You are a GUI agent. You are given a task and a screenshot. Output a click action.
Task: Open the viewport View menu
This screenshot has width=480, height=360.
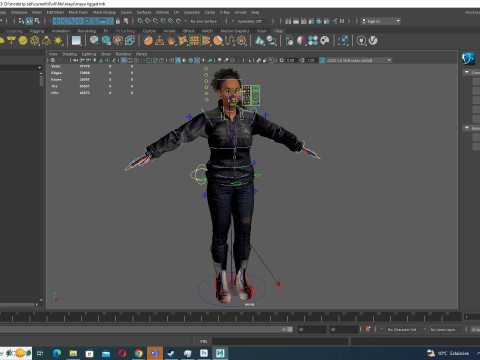(53, 54)
